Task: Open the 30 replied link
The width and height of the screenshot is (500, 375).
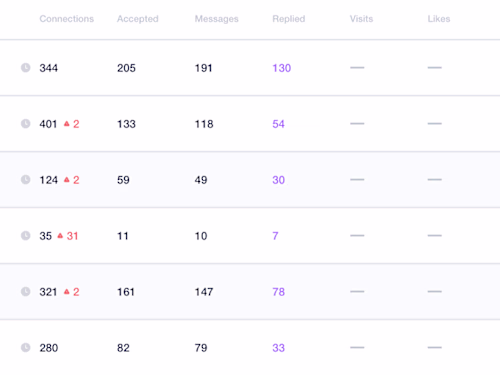Action: 278,180
